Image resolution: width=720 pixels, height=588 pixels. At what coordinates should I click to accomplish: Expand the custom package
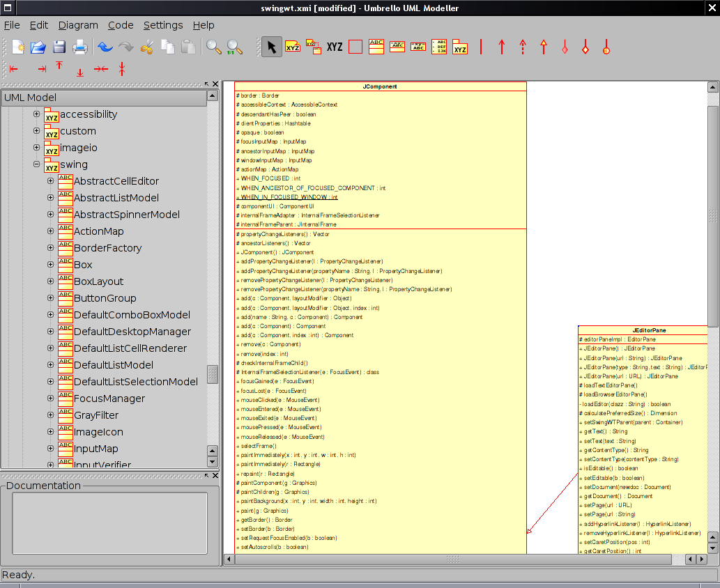point(37,131)
